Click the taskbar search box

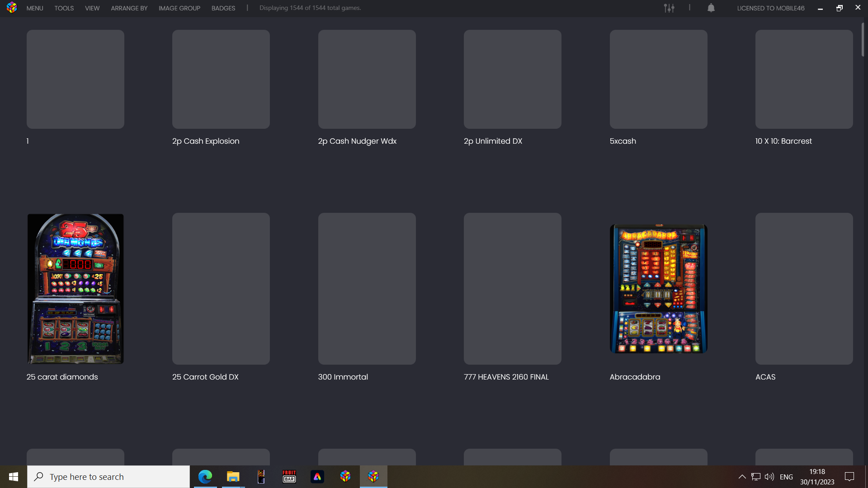coord(108,477)
